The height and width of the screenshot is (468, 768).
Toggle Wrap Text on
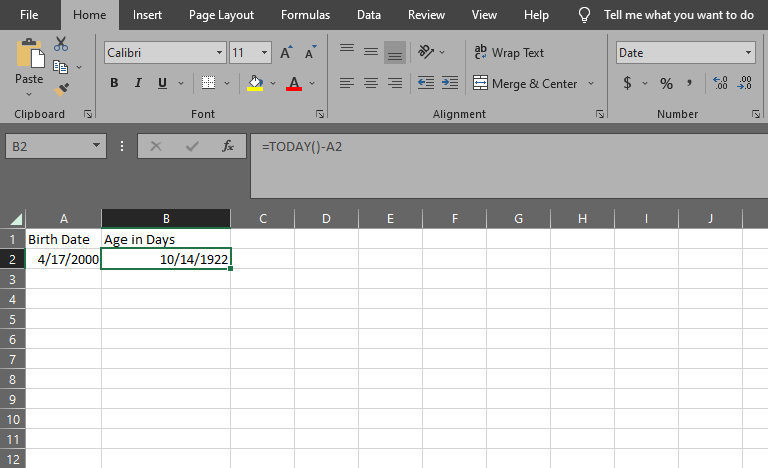[x=509, y=52]
